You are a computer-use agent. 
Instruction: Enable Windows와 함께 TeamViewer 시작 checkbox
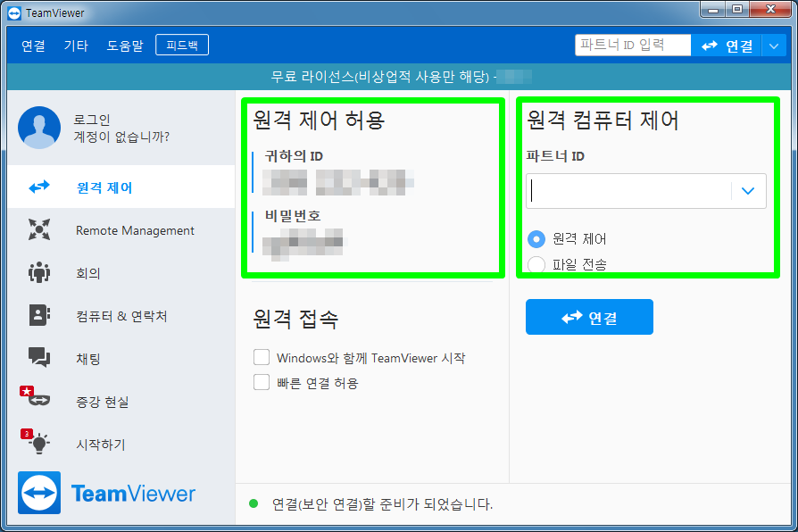click(x=262, y=357)
